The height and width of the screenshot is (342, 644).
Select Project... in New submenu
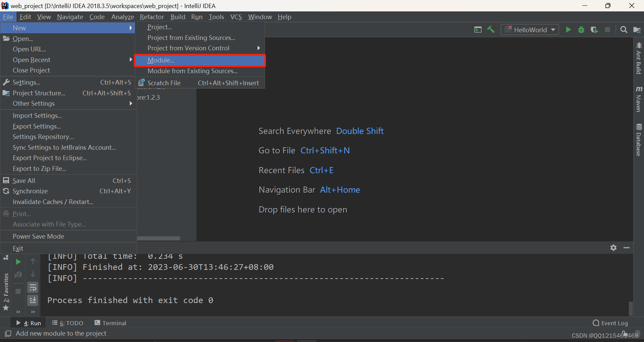(x=200, y=27)
